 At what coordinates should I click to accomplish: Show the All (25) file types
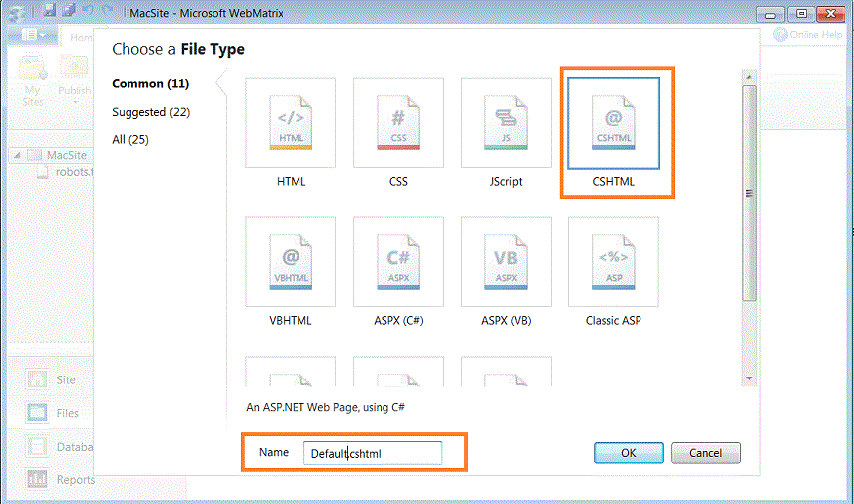tap(130, 140)
